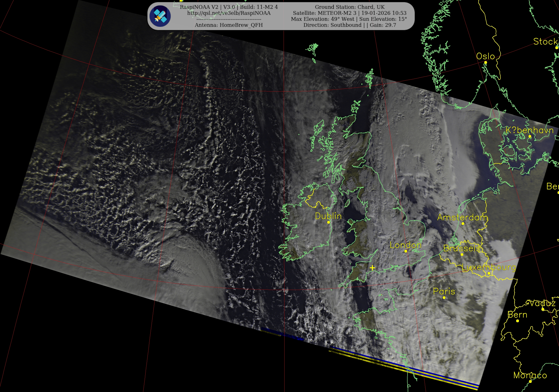This screenshot has height=392, width=559.
Task: Click the London city dot marker
Action: tap(406, 251)
